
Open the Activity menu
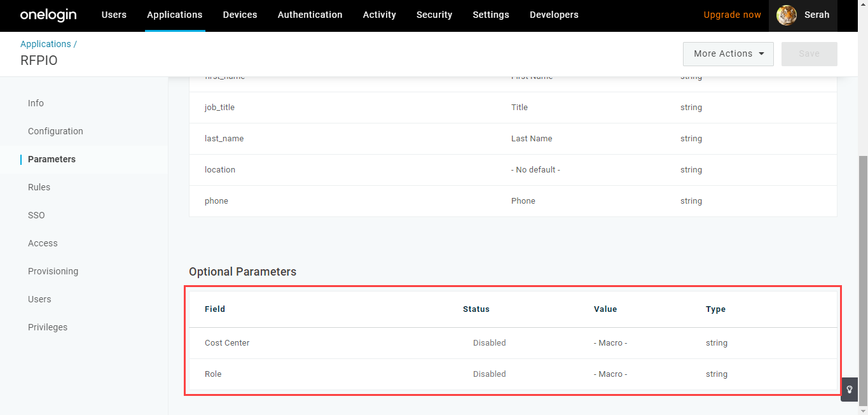(380, 15)
